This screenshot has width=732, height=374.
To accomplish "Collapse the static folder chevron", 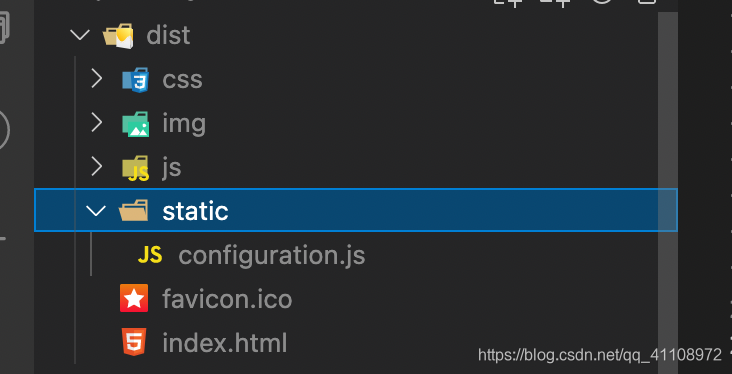I will 96,211.
